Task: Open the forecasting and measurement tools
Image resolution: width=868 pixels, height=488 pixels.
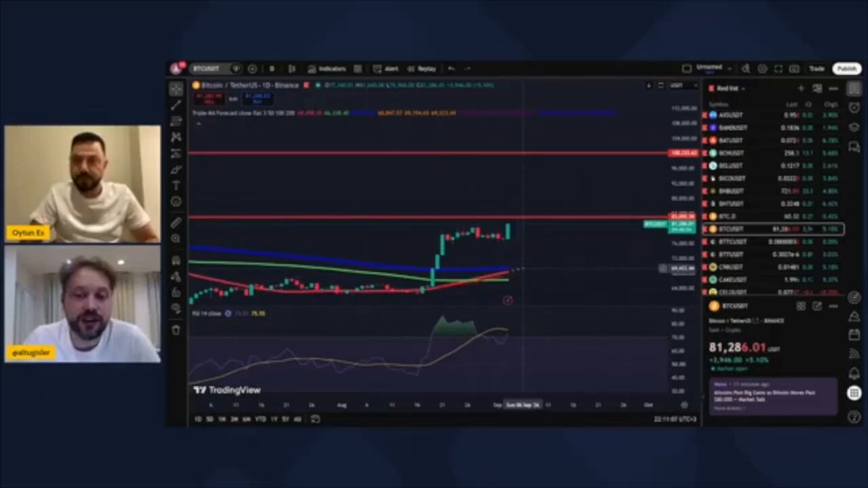Action: pyautogui.click(x=176, y=153)
